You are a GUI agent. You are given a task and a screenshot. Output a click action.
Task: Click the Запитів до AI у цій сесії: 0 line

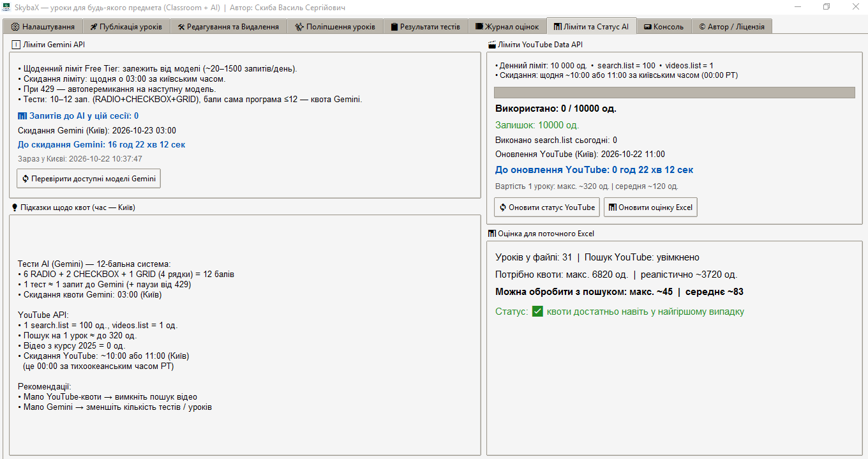[x=79, y=116]
